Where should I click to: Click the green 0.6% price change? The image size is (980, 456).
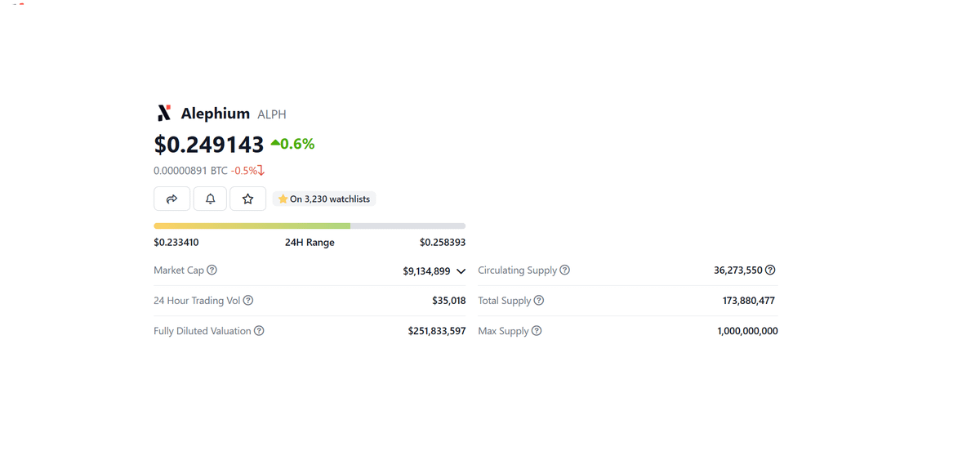pos(293,145)
